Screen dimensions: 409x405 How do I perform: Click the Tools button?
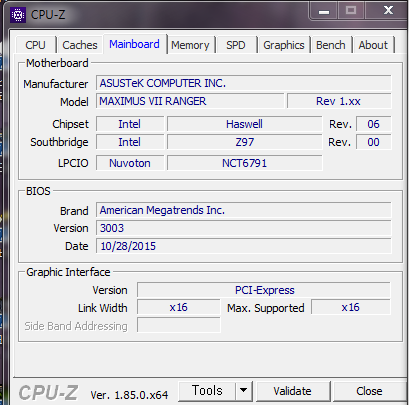click(x=207, y=391)
